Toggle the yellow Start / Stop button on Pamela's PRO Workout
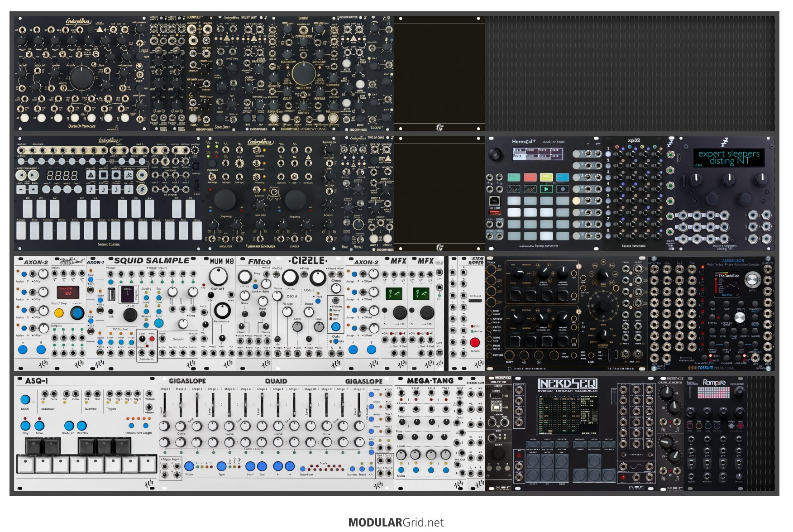Screen dimensions: 793x532 [59, 313]
